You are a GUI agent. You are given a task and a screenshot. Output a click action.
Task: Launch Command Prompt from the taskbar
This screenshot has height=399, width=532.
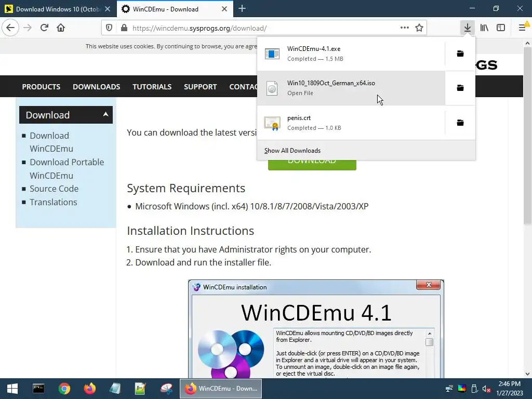click(38, 389)
